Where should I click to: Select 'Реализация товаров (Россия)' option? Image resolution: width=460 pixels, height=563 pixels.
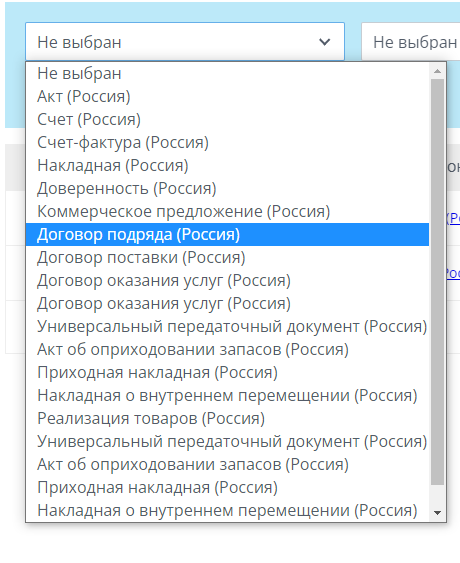227,418
